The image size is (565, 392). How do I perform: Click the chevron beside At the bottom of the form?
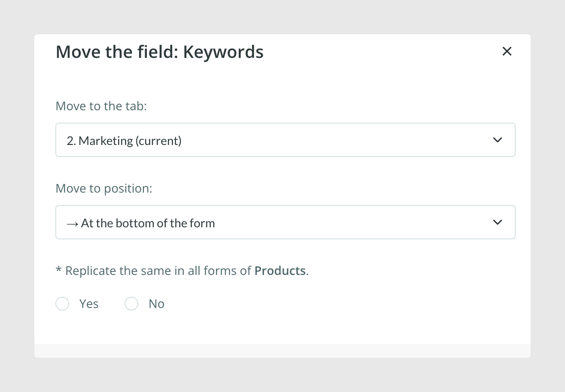[x=498, y=222]
